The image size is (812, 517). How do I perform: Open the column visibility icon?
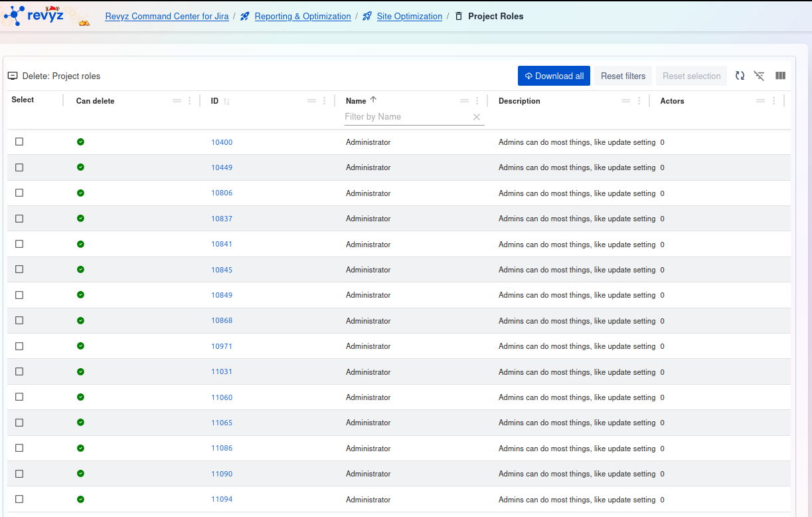pyautogui.click(x=780, y=76)
